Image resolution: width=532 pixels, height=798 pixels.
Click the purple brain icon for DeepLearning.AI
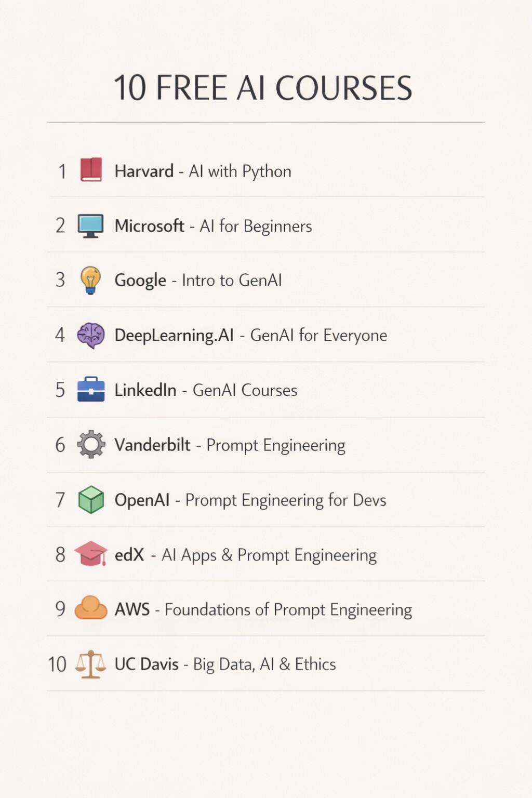pyautogui.click(x=91, y=335)
